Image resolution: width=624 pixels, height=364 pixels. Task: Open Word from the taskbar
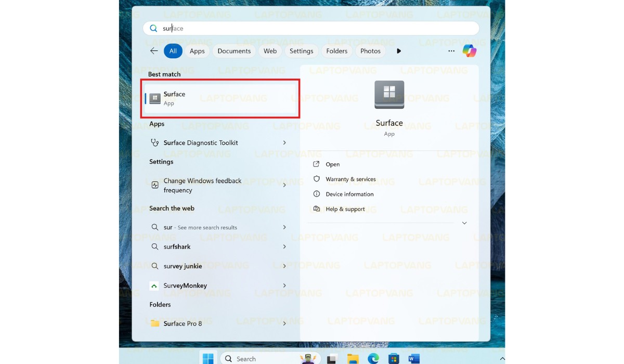[x=414, y=359]
